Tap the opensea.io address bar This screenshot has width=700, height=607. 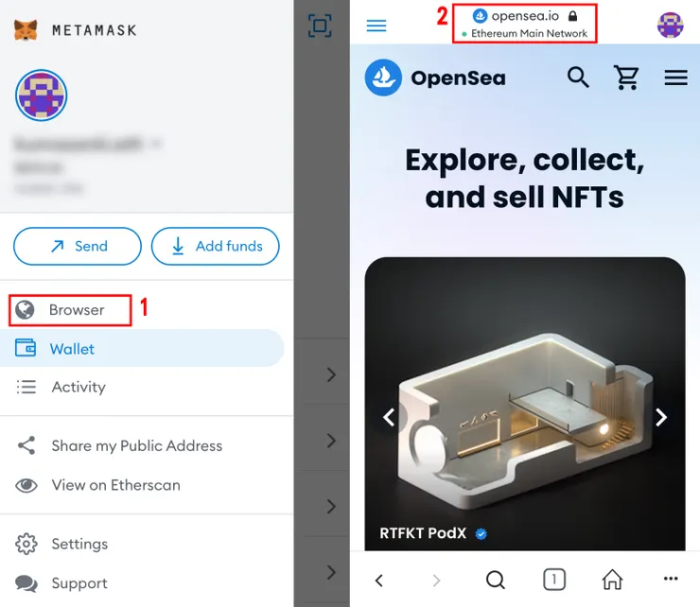pos(524,24)
